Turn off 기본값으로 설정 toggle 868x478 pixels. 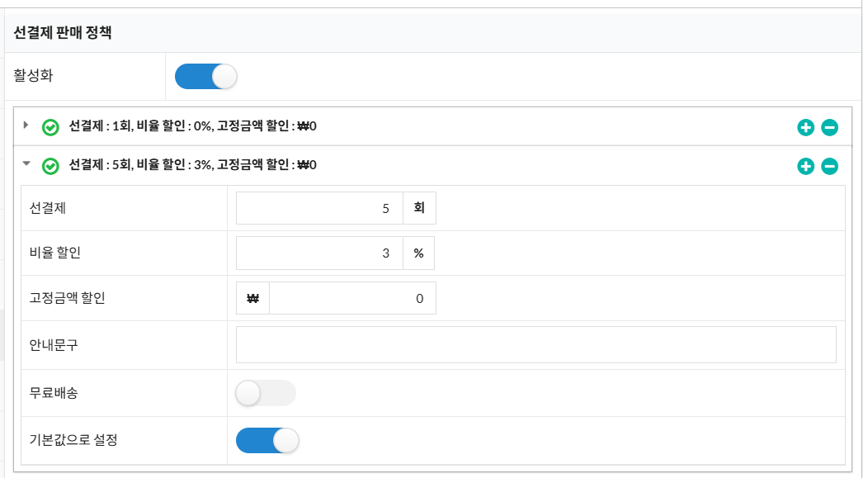(267, 441)
